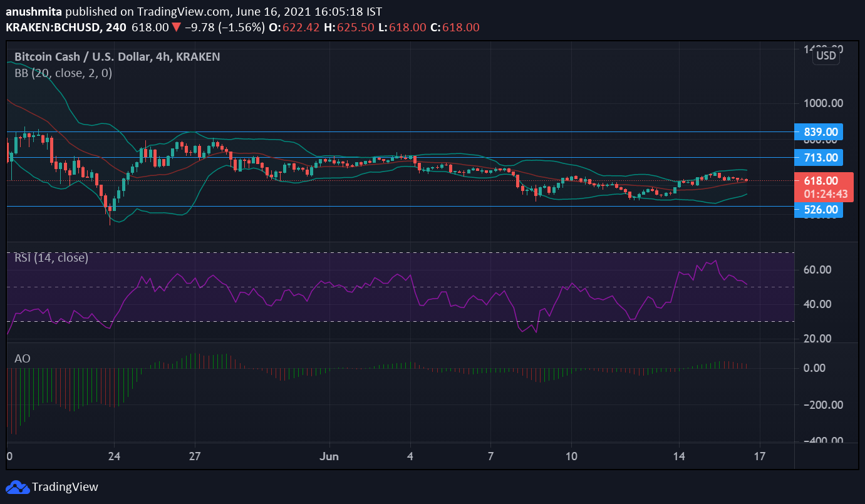
Task: Click the BB (20, close, 2, 0) indicator label
Action: pos(63,73)
